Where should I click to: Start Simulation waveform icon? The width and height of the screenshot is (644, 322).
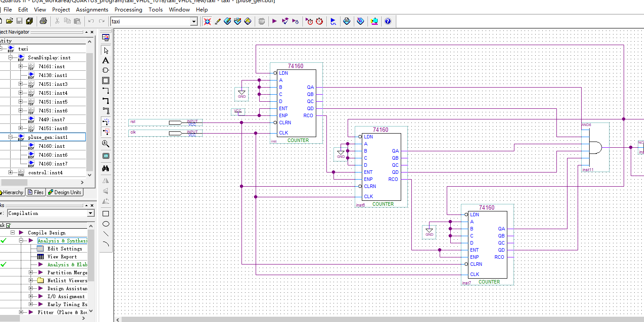coord(333,21)
